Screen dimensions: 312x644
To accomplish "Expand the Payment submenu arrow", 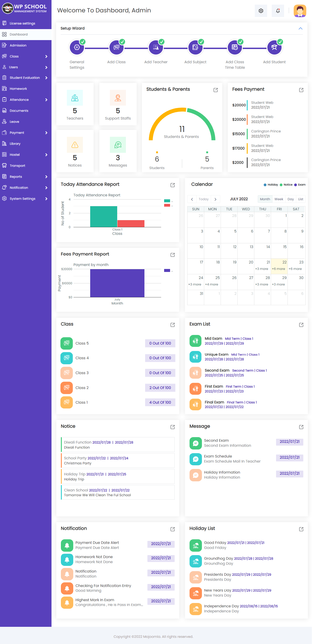I will click(x=46, y=133).
